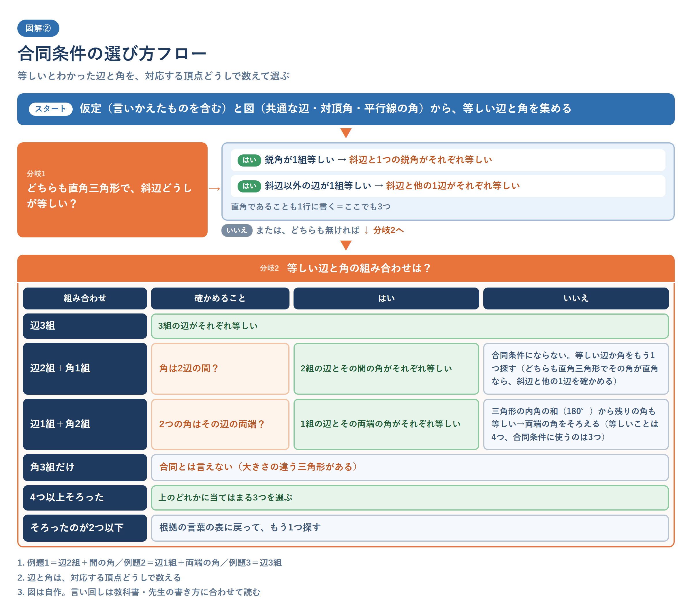Click the 分岐2 orange header bar

pos(346,268)
